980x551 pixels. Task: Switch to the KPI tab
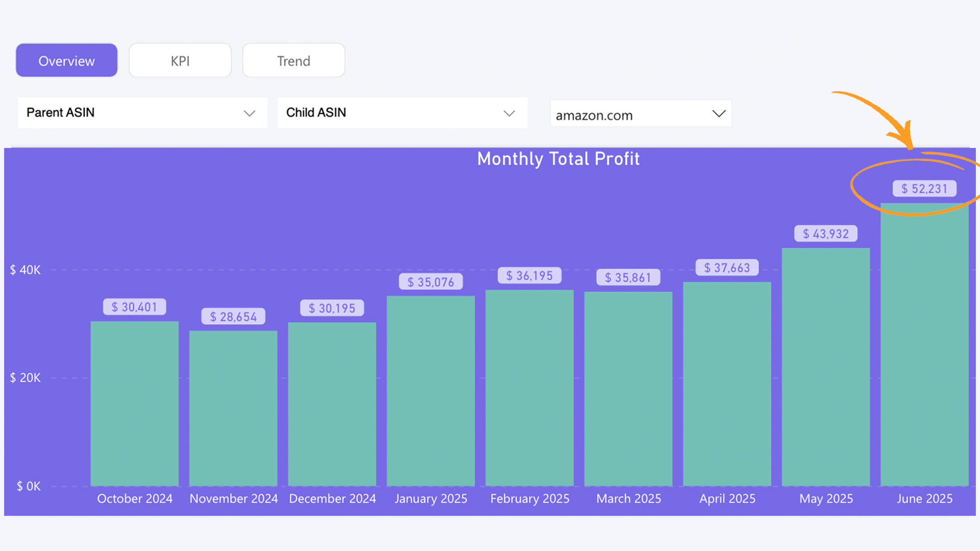coord(180,60)
